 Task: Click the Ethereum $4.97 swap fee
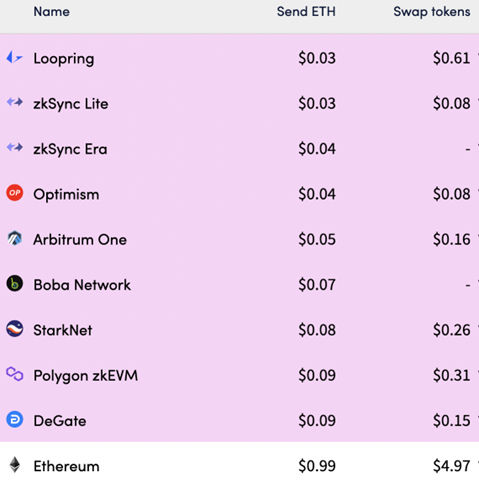click(452, 466)
